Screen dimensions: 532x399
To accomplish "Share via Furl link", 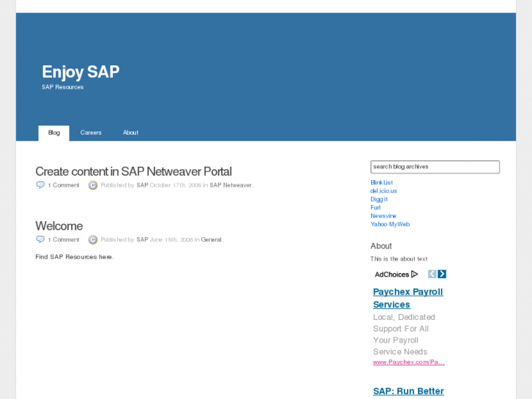I will click(x=375, y=207).
